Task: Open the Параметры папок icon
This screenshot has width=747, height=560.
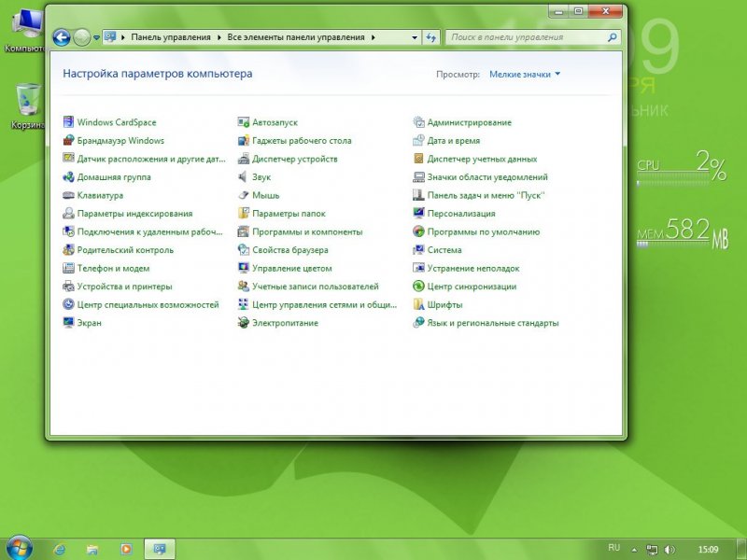Action: click(244, 214)
